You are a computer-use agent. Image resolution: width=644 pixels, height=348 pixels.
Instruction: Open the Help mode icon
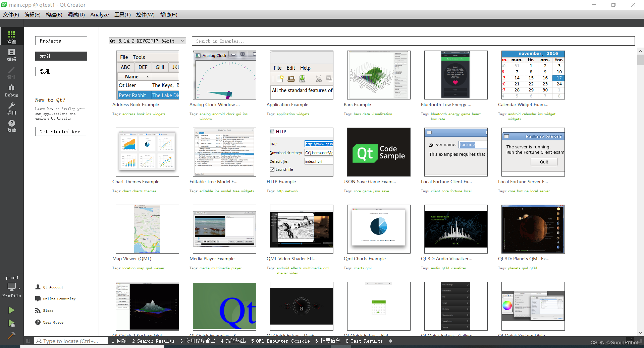(x=12, y=123)
